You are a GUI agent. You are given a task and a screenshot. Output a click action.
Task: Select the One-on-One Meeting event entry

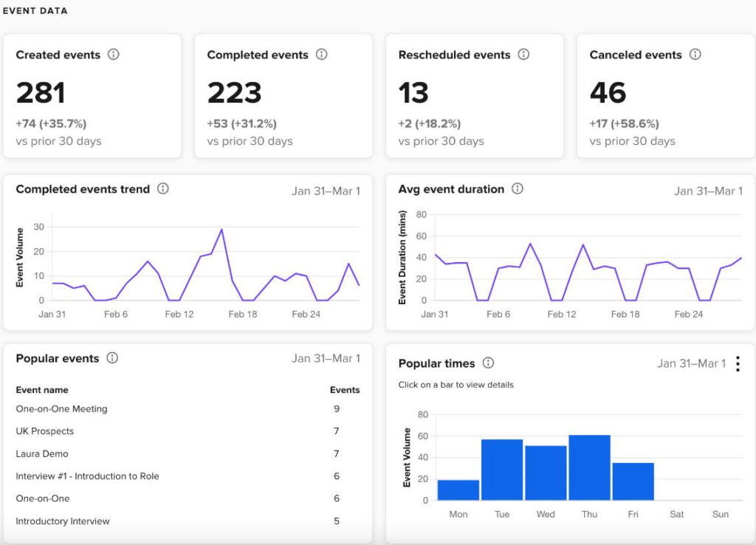pos(61,409)
